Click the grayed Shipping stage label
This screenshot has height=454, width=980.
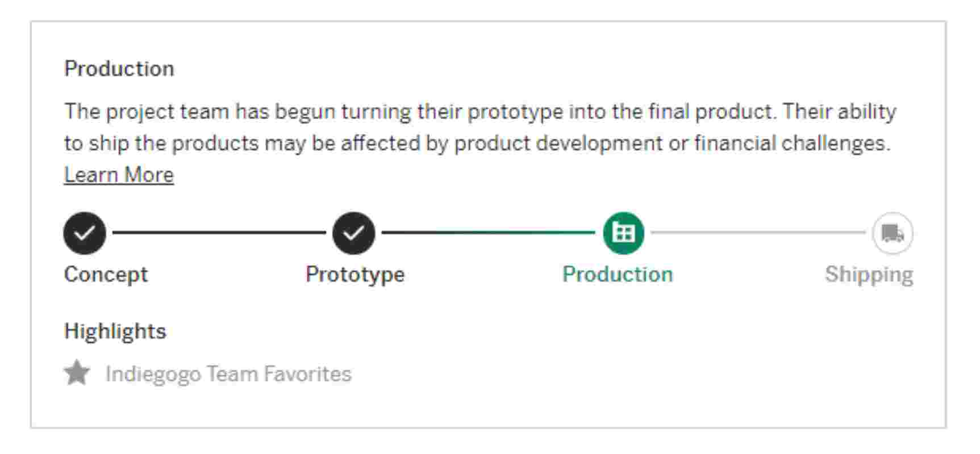pyautogui.click(x=869, y=275)
